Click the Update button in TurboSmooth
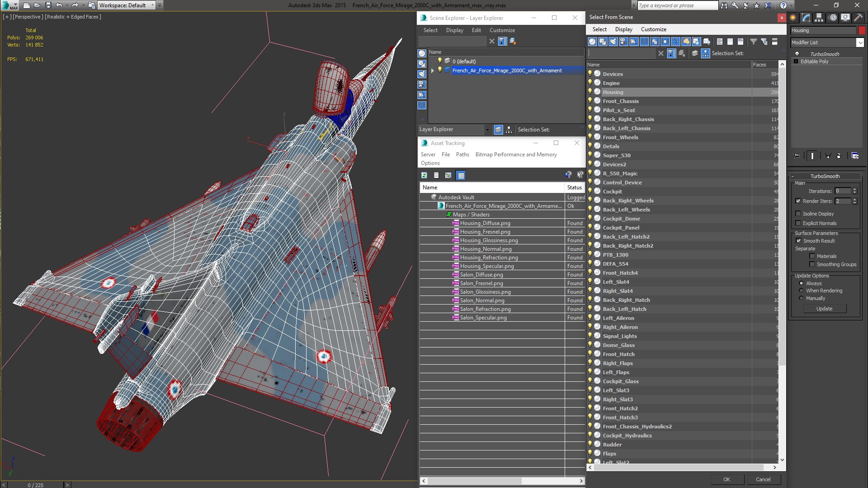 point(824,309)
